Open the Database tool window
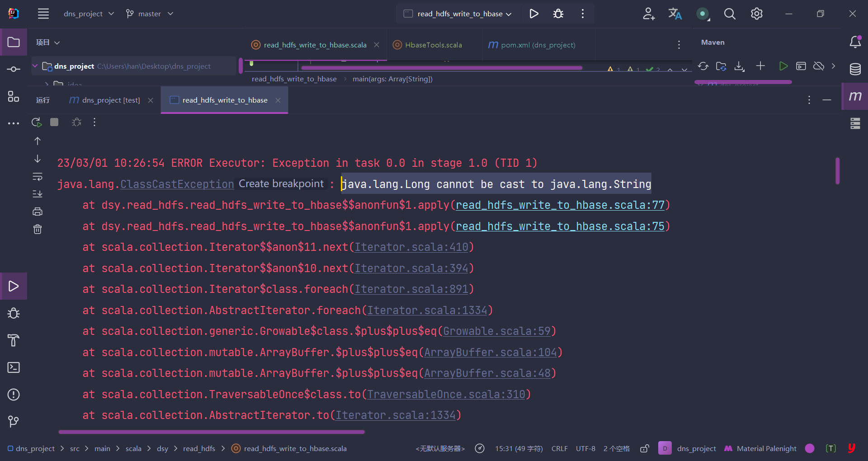This screenshot has width=868, height=461. pyautogui.click(x=855, y=69)
